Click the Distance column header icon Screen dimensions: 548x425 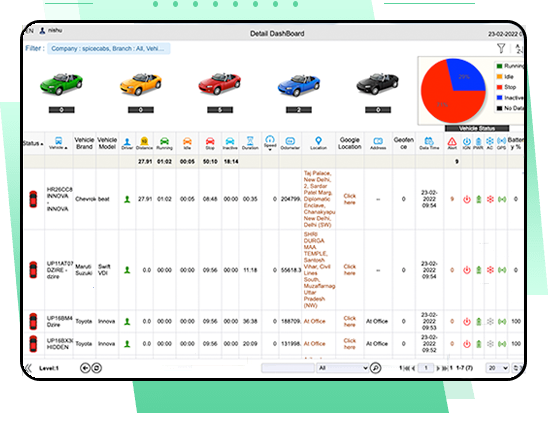point(144,141)
